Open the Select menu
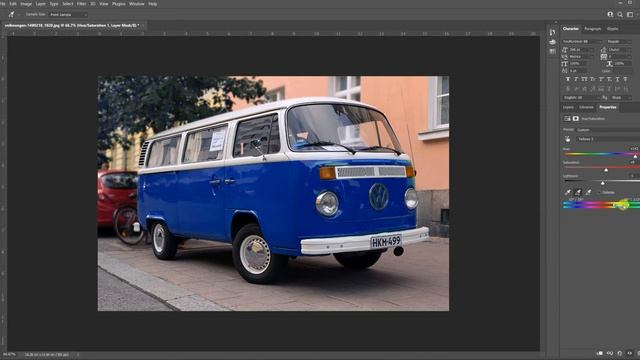640x360 pixels. 67,4
